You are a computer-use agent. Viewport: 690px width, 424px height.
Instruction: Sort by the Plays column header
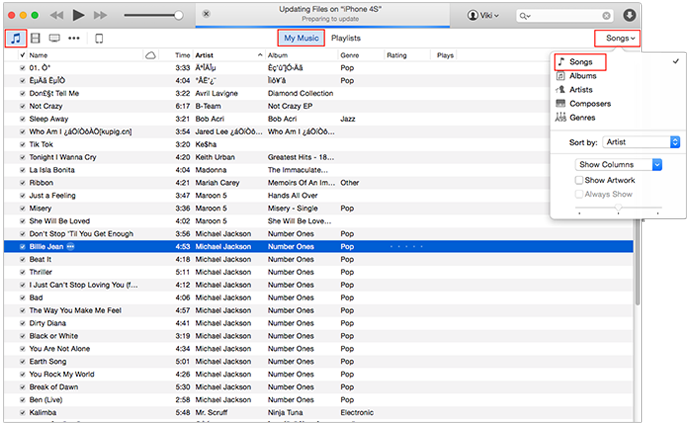[x=445, y=55]
